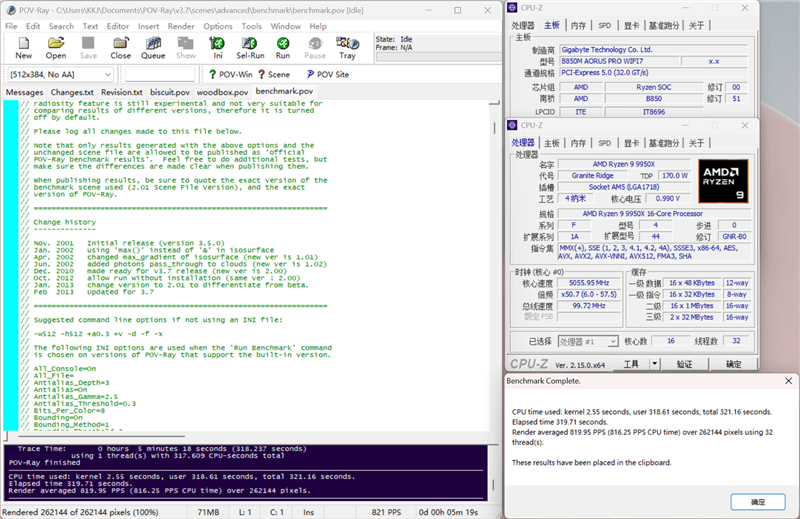Switch to the Changes.txt tab
800x519 pixels.
point(72,92)
